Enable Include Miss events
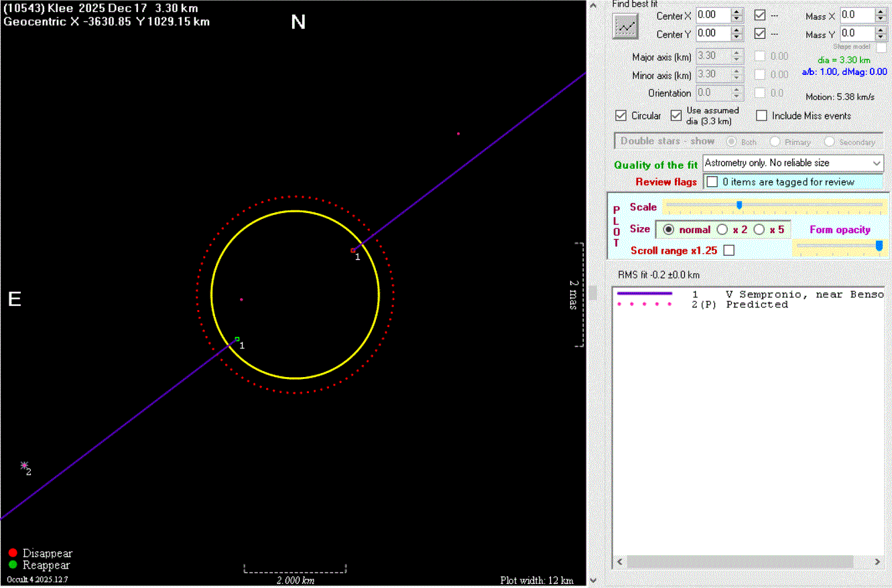Image resolution: width=892 pixels, height=588 pixels. (x=761, y=116)
